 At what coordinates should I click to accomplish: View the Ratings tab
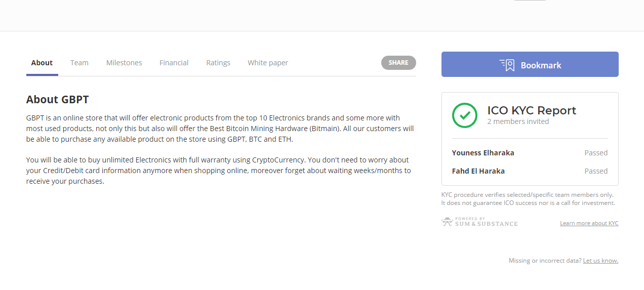click(x=218, y=63)
